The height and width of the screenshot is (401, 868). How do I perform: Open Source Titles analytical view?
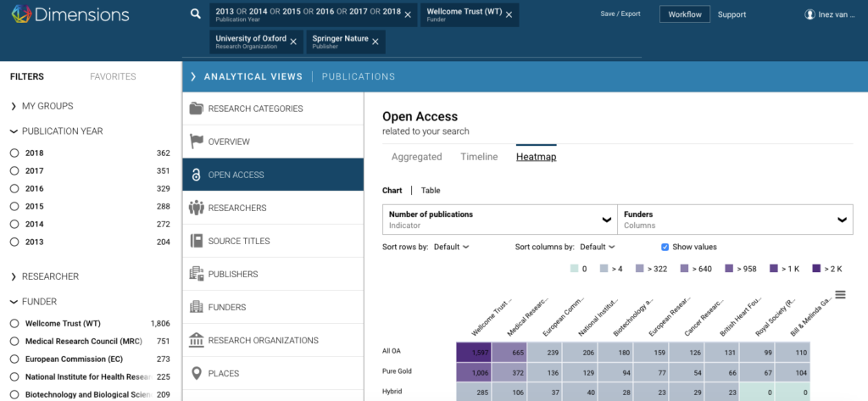click(273, 241)
